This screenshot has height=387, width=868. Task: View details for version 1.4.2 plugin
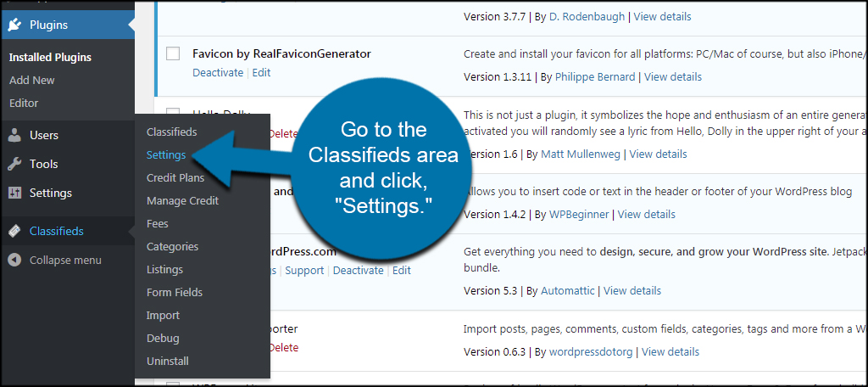coord(647,214)
